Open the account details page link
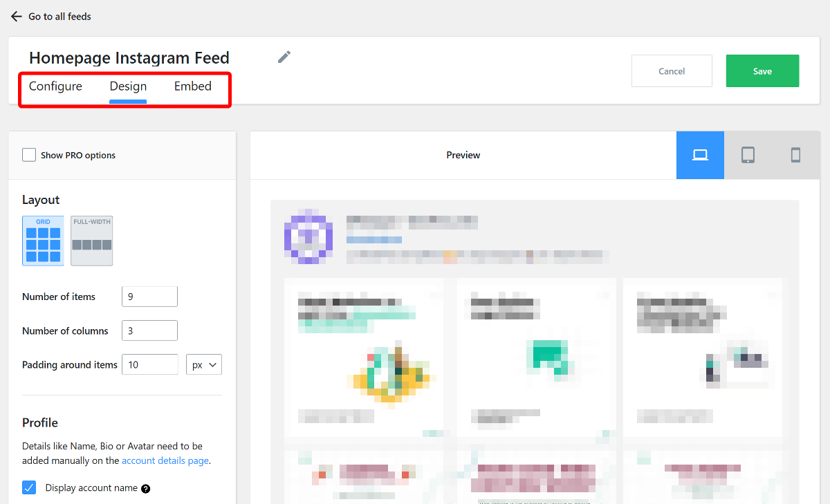The image size is (830, 504). click(x=165, y=460)
